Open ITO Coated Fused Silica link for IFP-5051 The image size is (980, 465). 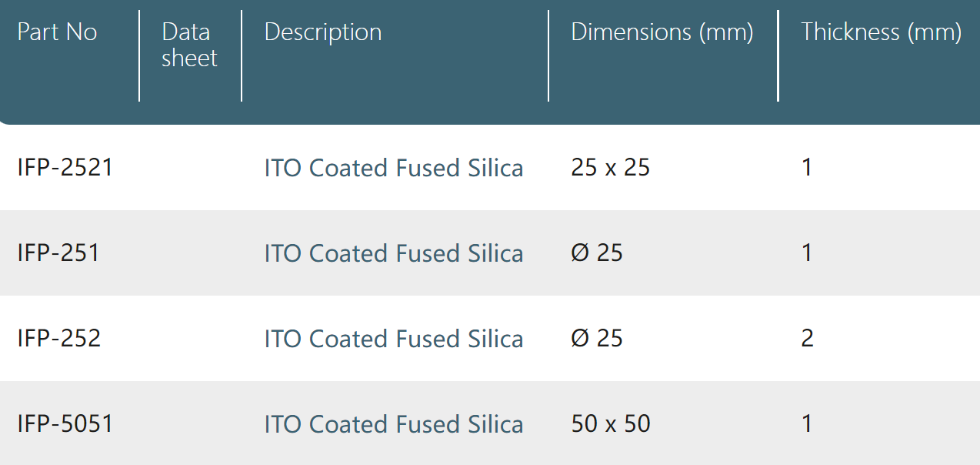point(394,424)
